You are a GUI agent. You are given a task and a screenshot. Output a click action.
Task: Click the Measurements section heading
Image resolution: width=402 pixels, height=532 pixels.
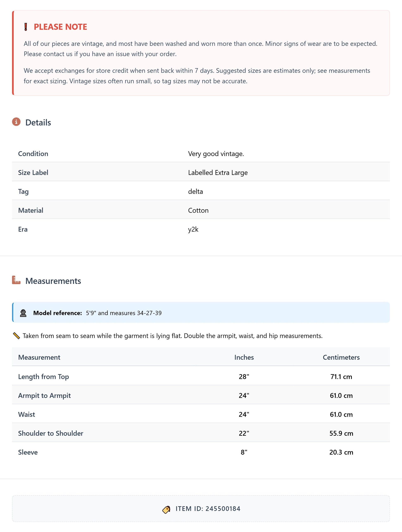point(53,281)
